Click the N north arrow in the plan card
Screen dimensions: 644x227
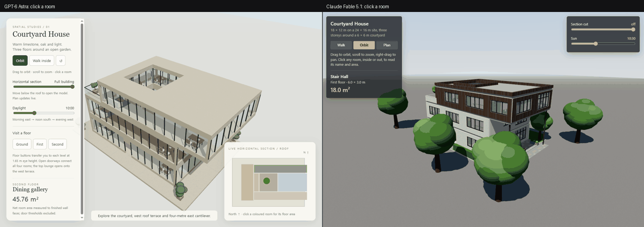coord(306,152)
